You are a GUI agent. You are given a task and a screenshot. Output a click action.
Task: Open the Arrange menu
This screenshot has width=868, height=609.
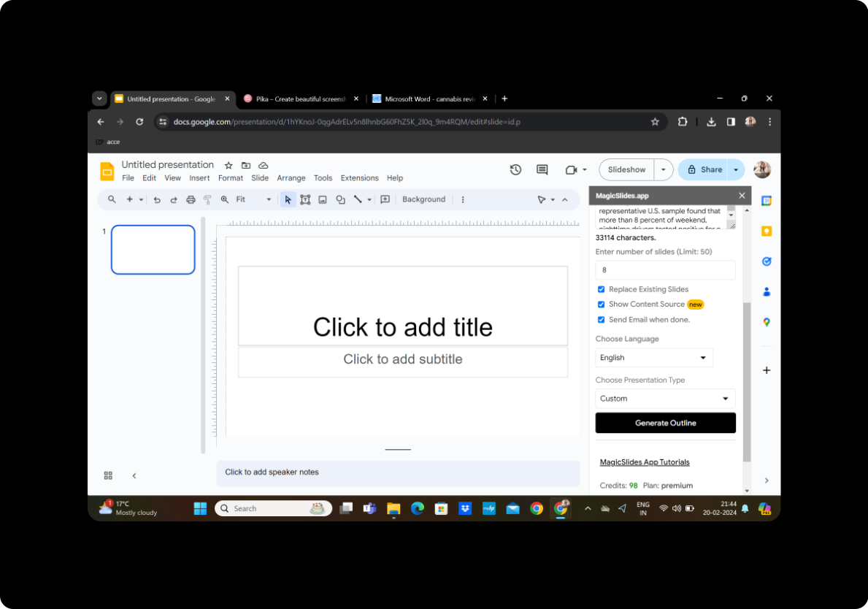coord(291,178)
